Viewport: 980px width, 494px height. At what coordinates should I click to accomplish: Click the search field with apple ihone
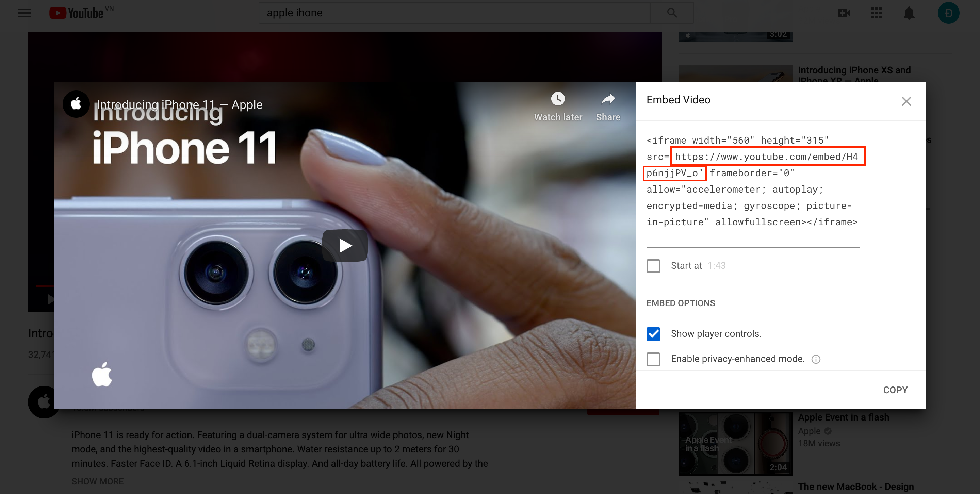tap(454, 13)
